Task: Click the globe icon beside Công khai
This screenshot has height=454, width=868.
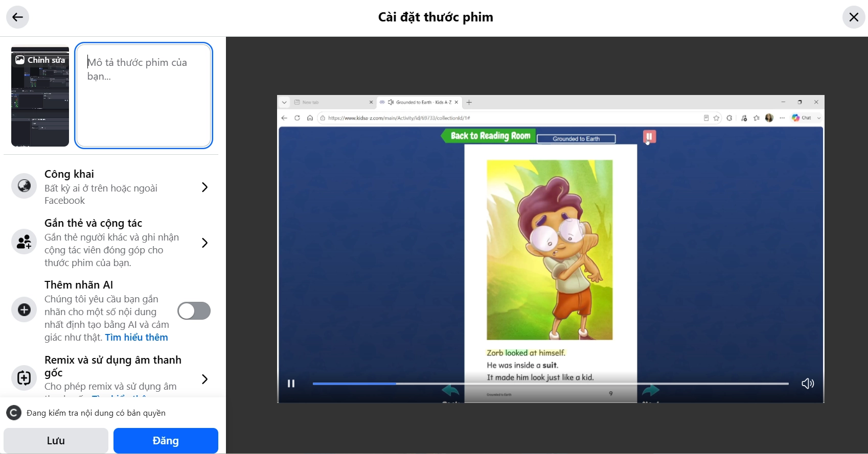Action: [x=24, y=186]
